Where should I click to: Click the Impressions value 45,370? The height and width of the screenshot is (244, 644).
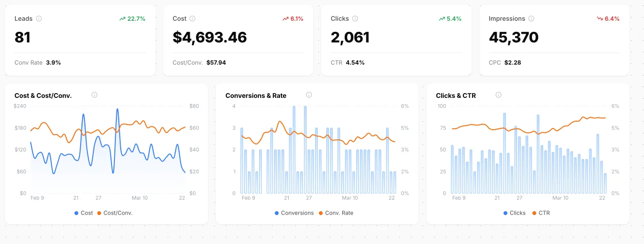[x=514, y=37]
